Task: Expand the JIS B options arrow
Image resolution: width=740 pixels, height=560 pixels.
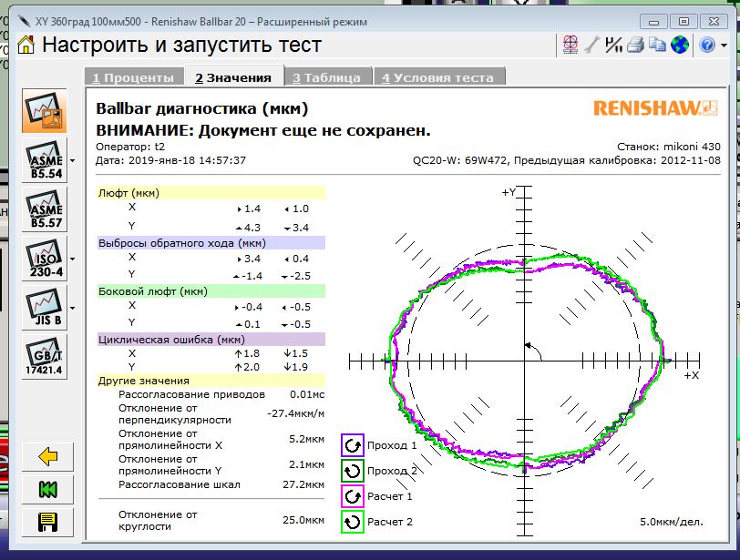Action: click(x=73, y=309)
